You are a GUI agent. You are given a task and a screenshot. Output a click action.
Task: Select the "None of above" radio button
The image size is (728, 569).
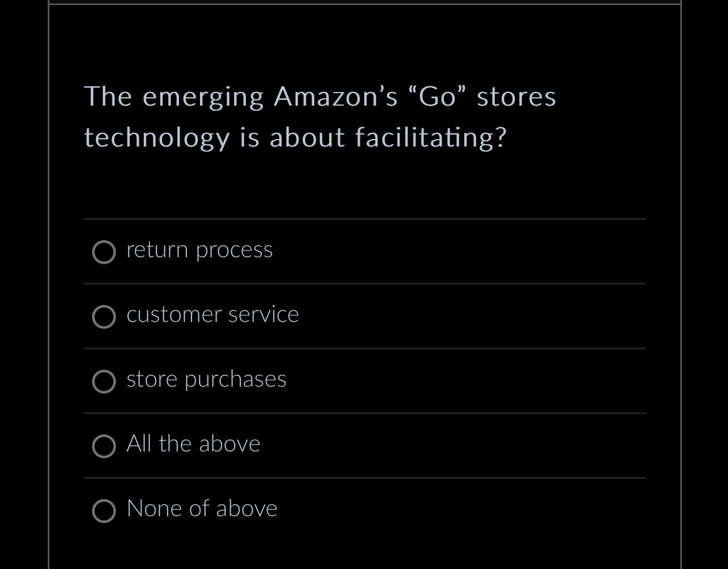click(x=104, y=511)
